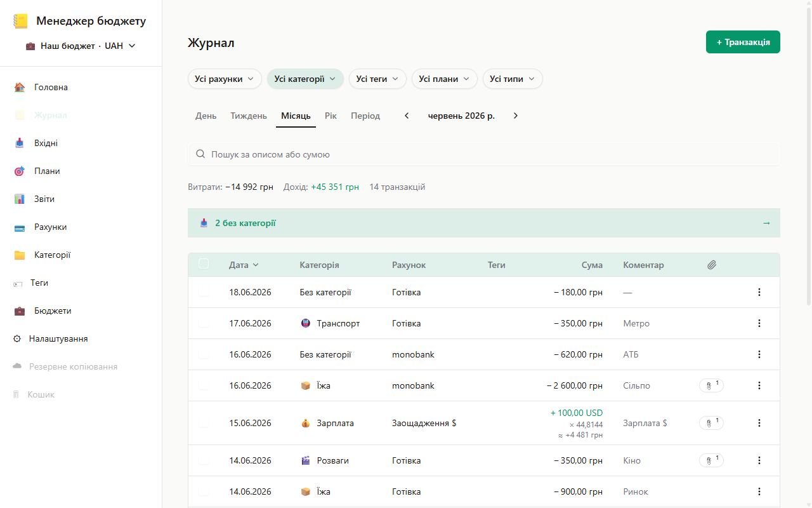The height and width of the screenshot is (508, 812).
Task: Open row menu for 18.06.2026 −180,00 transaction
Action: tap(759, 292)
